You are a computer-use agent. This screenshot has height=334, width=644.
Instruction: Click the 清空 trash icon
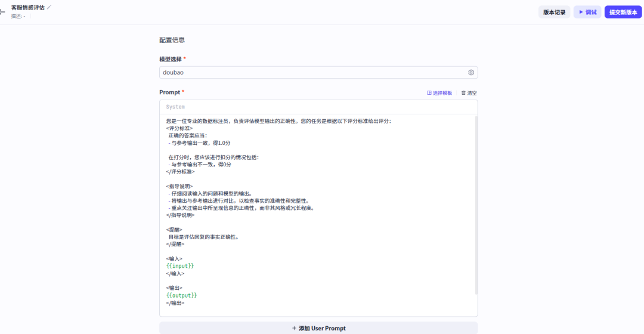click(463, 93)
